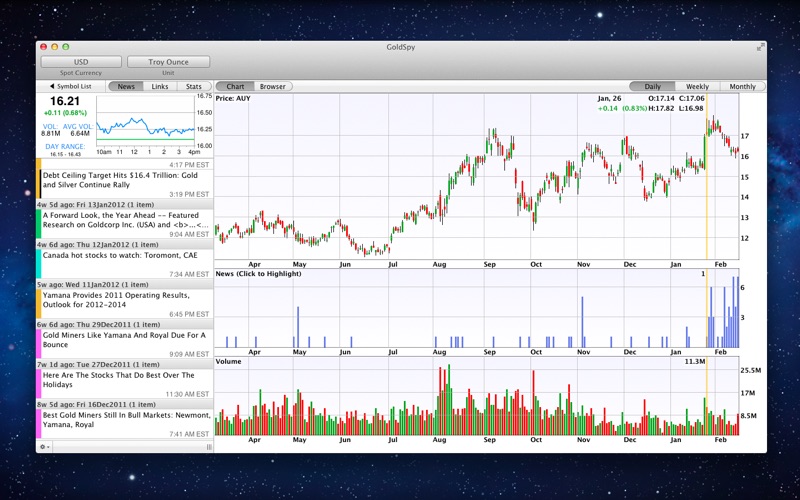
Task: Go back to the Symbol List
Action: point(71,86)
